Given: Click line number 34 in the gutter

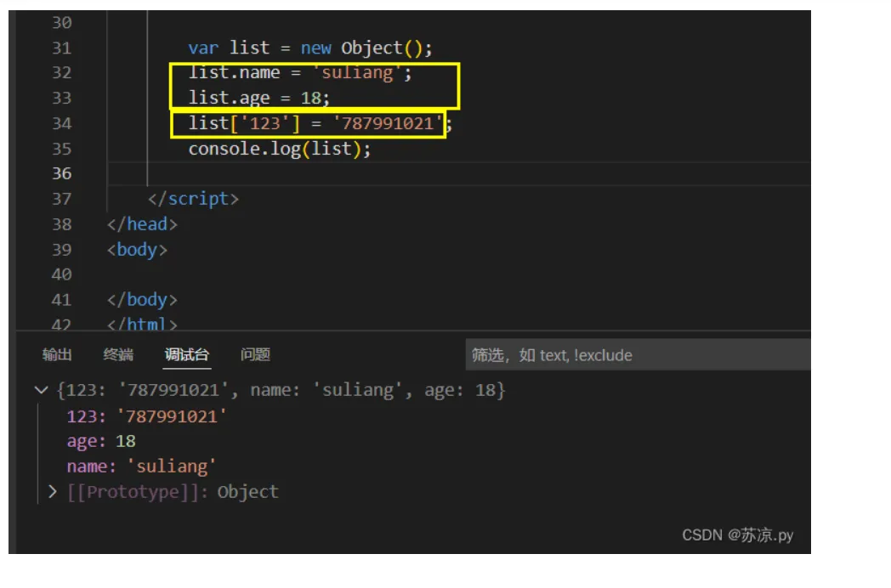Looking at the screenshot, I should [61, 123].
